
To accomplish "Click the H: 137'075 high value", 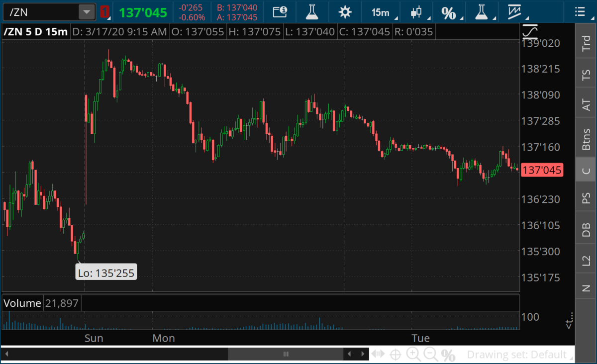I will [x=254, y=32].
